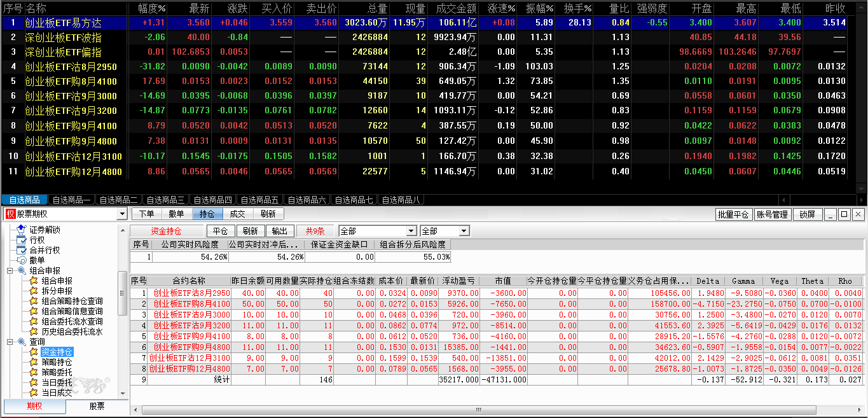This screenshot has height=418, width=868.
Task: Select the 股票 bottom tab
Action: 97,406
